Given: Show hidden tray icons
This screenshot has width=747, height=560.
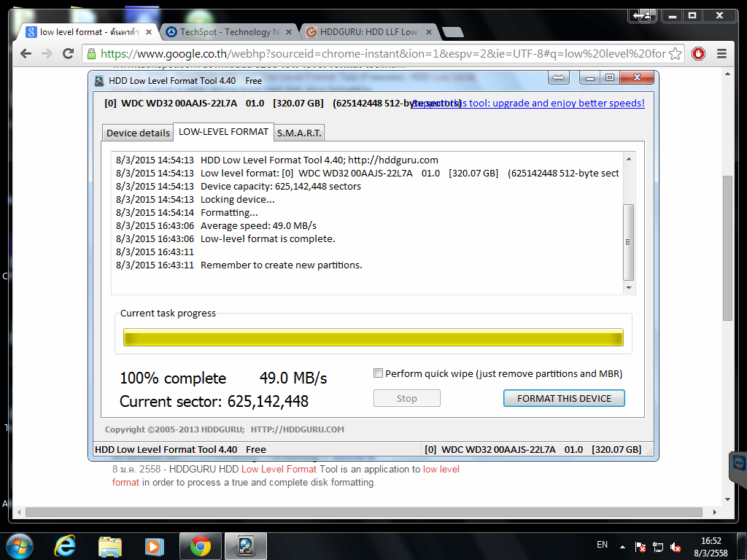Looking at the screenshot, I should pos(623,547).
